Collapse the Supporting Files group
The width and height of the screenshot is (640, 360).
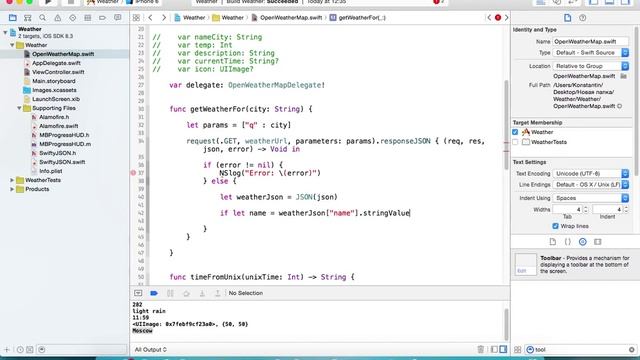tap(19, 108)
